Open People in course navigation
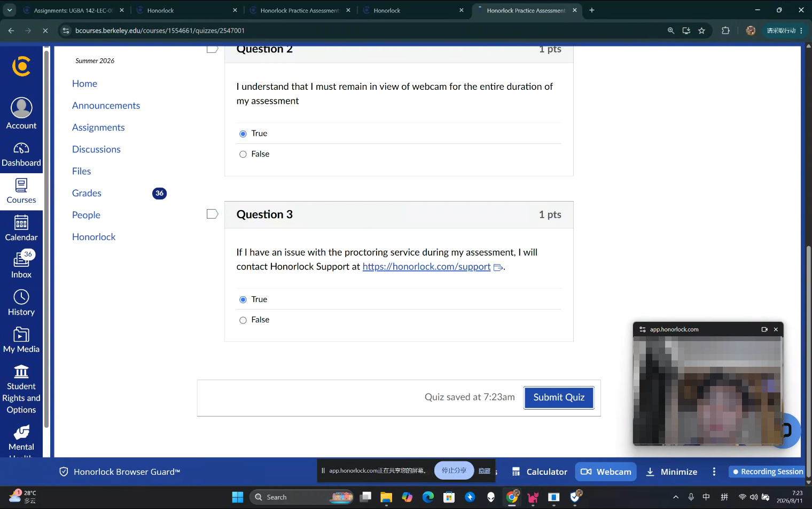This screenshot has height=509, width=812. [86, 215]
